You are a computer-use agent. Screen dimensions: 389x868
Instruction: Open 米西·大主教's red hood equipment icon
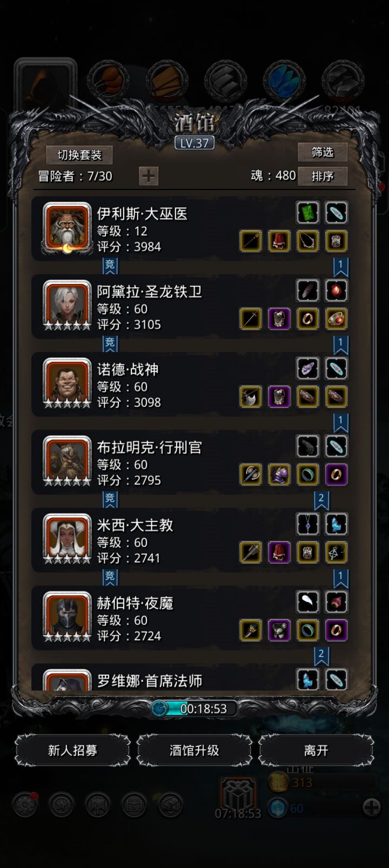click(x=279, y=552)
